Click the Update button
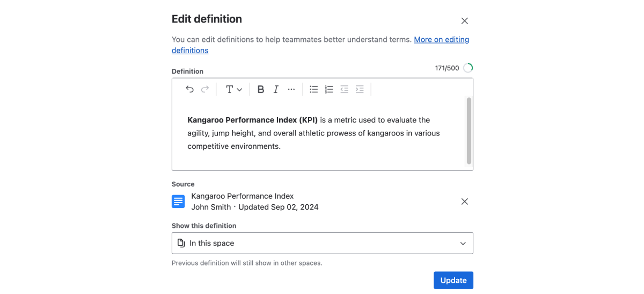The height and width of the screenshot is (294, 644). [453, 280]
